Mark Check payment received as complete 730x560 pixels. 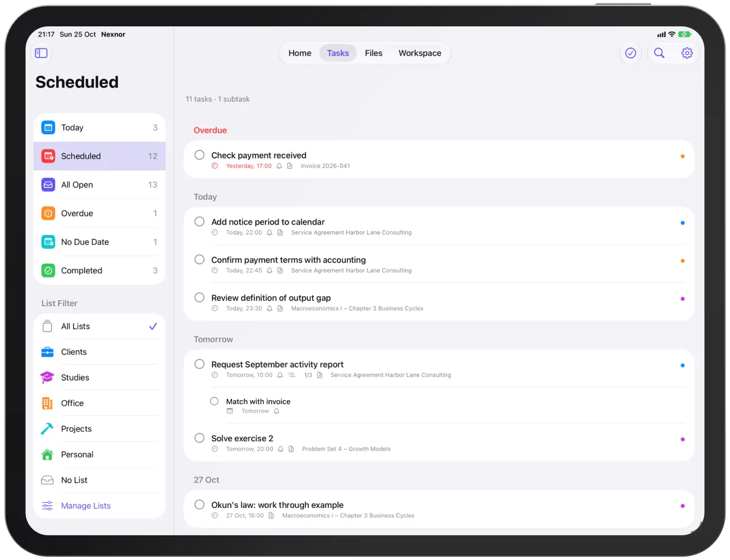coord(199,155)
